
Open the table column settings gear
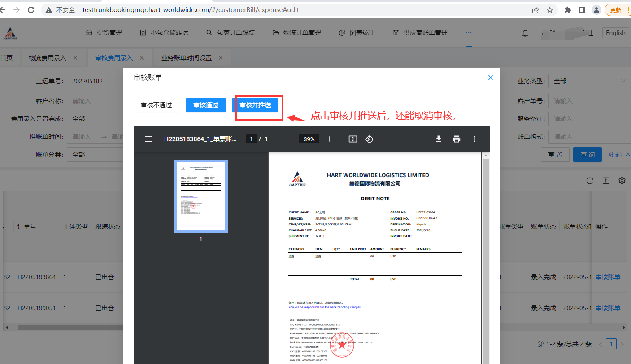pos(622,181)
